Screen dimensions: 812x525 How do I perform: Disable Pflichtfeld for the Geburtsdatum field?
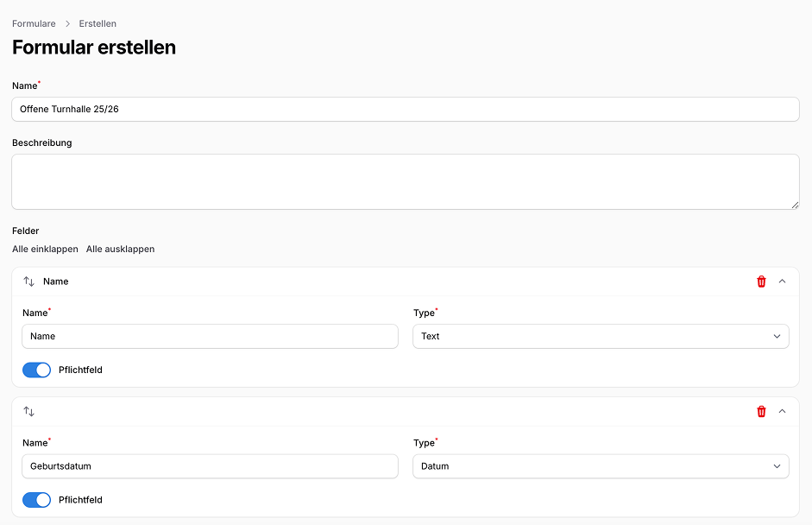(x=35, y=499)
